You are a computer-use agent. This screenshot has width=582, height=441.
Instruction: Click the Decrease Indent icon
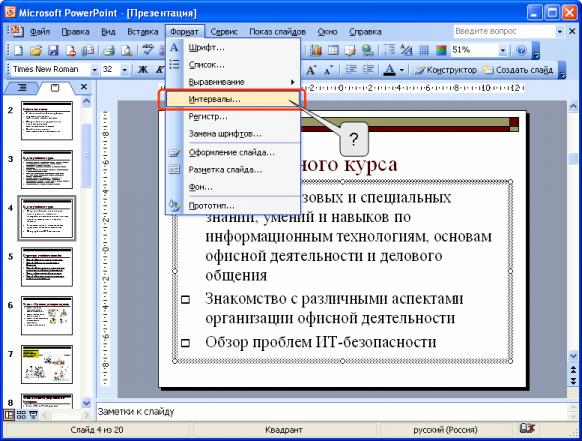351,70
